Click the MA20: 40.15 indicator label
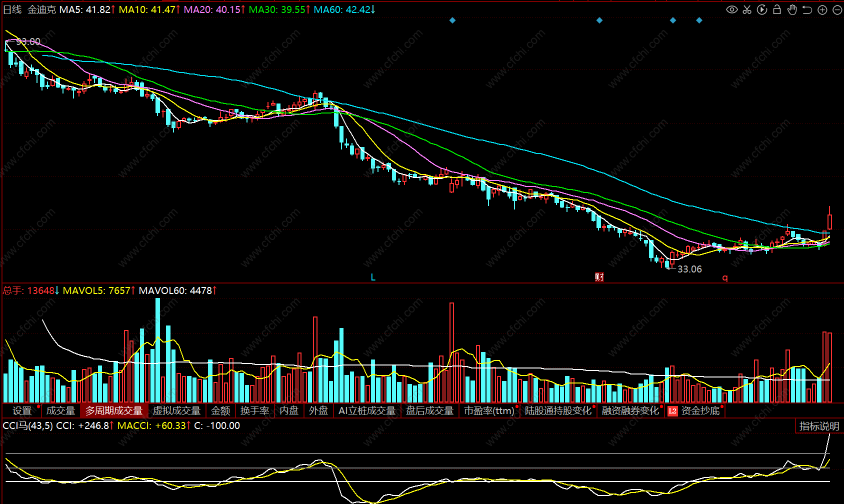844x504 pixels. click(x=214, y=9)
